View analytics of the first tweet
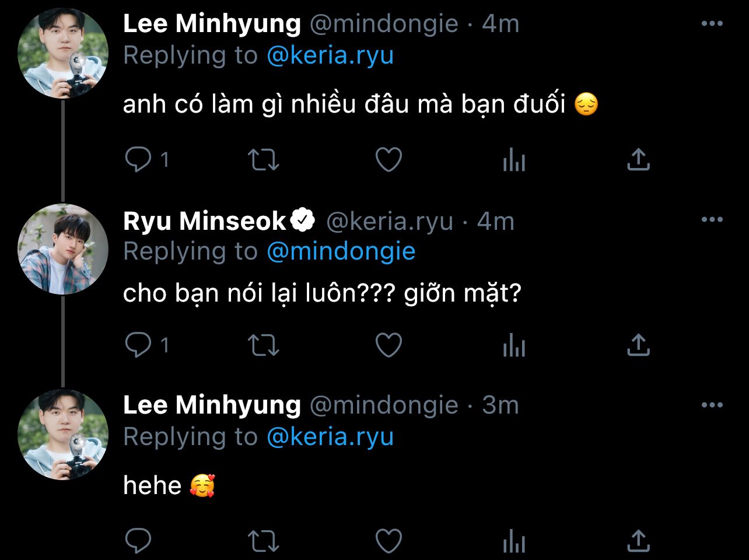This screenshot has width=749, height=560. click(514, 159)
